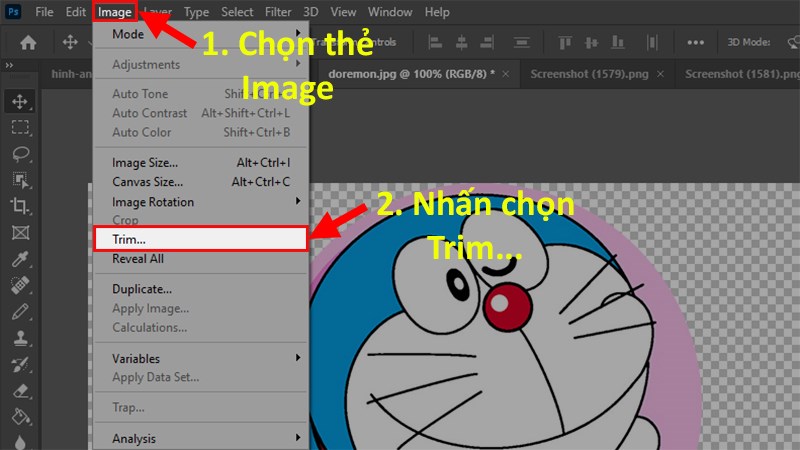Close the Screenshot (1579).png tab
The width and height of the screenshot is (800, 450).
tap(660, 74)
